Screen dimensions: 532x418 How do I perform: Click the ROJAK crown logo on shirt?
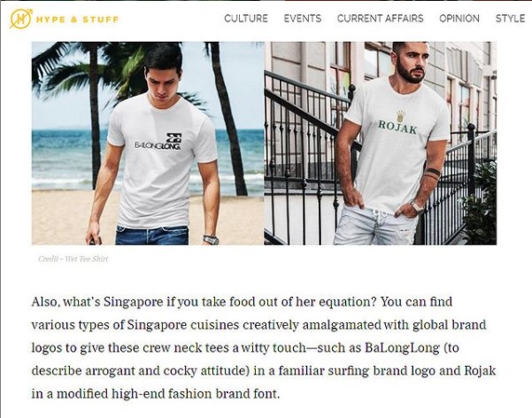point(398,124)
